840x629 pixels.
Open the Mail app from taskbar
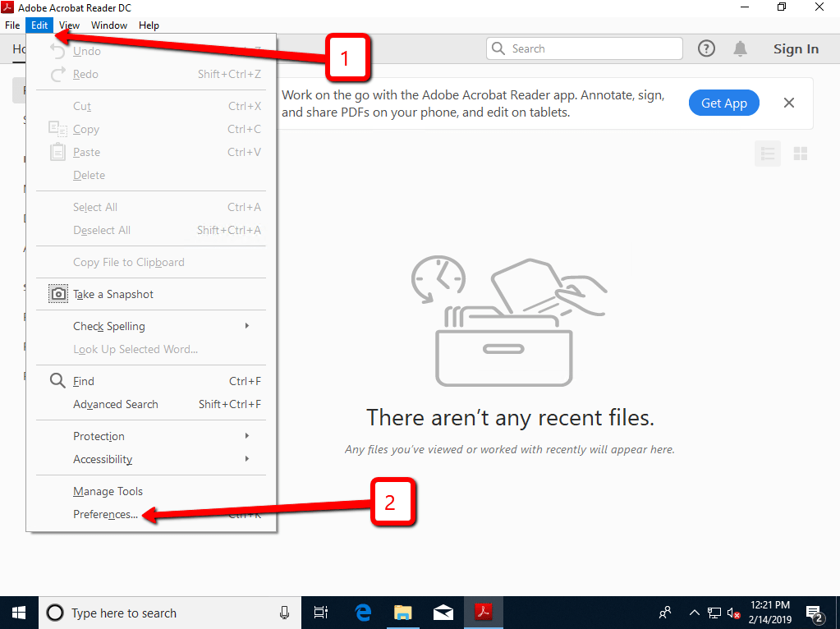pyautogui.click(x=443, y=613)
